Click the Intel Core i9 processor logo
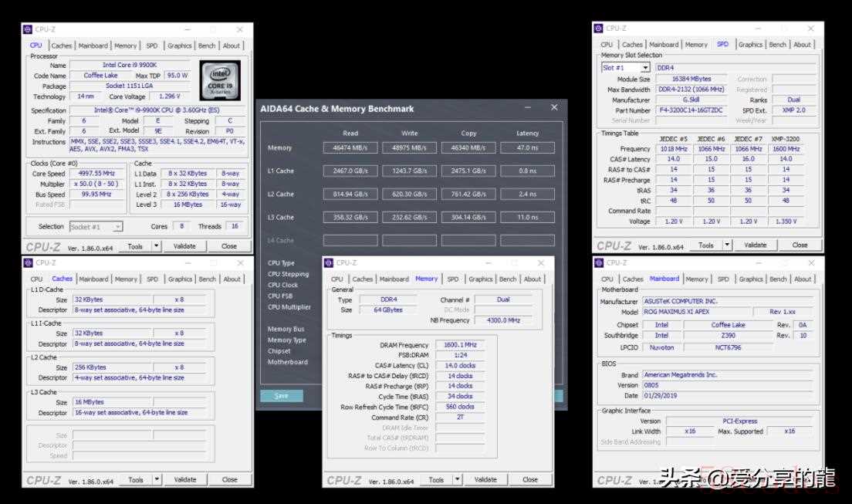Screen dimensions: 852x504 220,80
